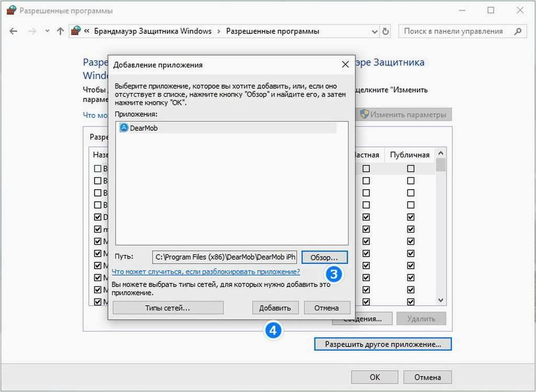Image resolution: width=536 pixels, height=392 pixels.
Task: Go up one level with up arrow
Action: (60, 31)
